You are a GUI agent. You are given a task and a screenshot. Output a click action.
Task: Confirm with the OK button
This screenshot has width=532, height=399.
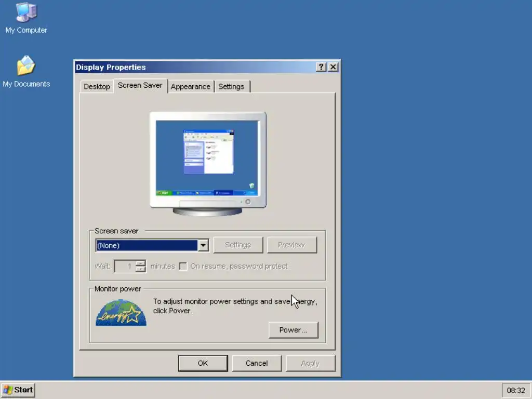tap(203, 363)
